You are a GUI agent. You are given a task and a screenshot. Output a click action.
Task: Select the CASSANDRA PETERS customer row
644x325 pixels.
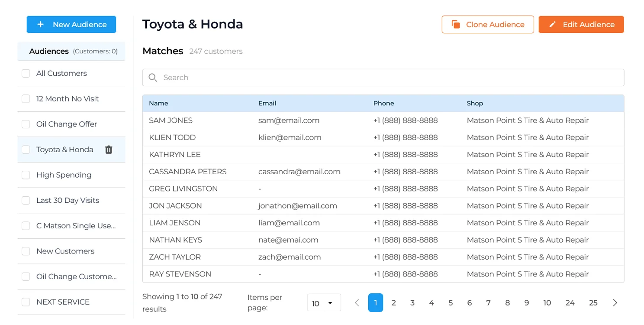(187, 172)
